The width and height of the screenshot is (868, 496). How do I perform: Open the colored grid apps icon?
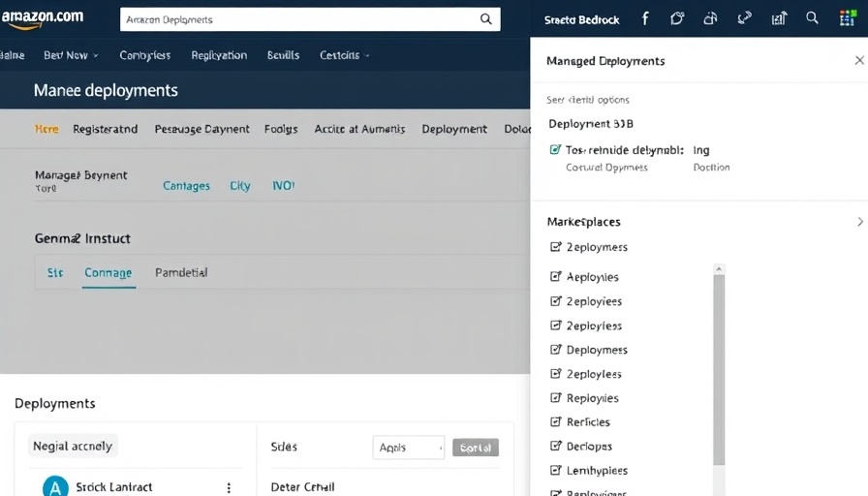point(847,18)
